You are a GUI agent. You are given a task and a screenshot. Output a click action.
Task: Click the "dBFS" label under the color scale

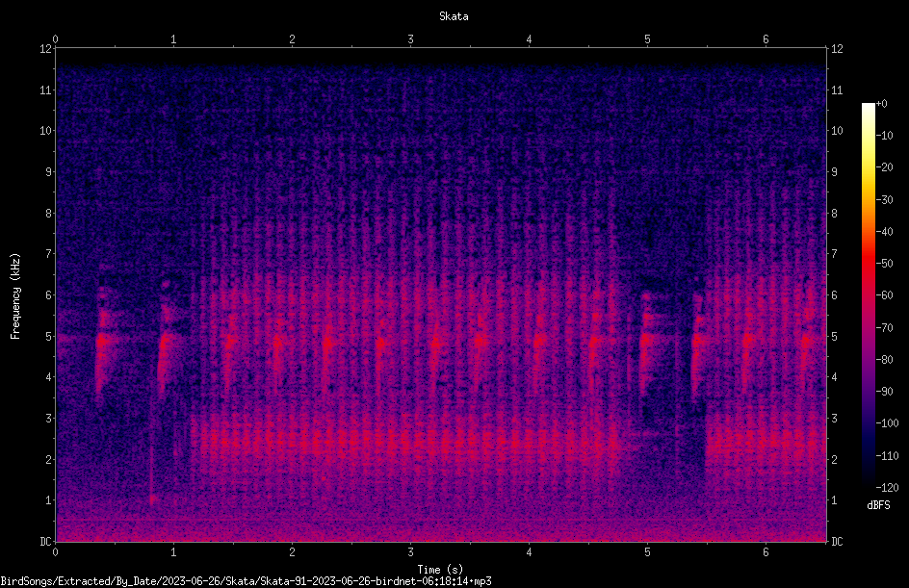(x=878, y=505)
